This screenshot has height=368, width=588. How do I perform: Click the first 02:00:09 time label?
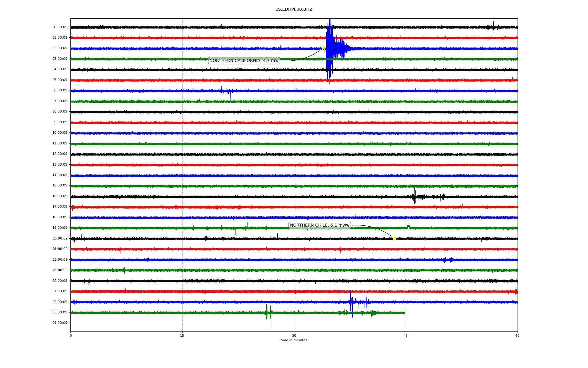[60, 48]
